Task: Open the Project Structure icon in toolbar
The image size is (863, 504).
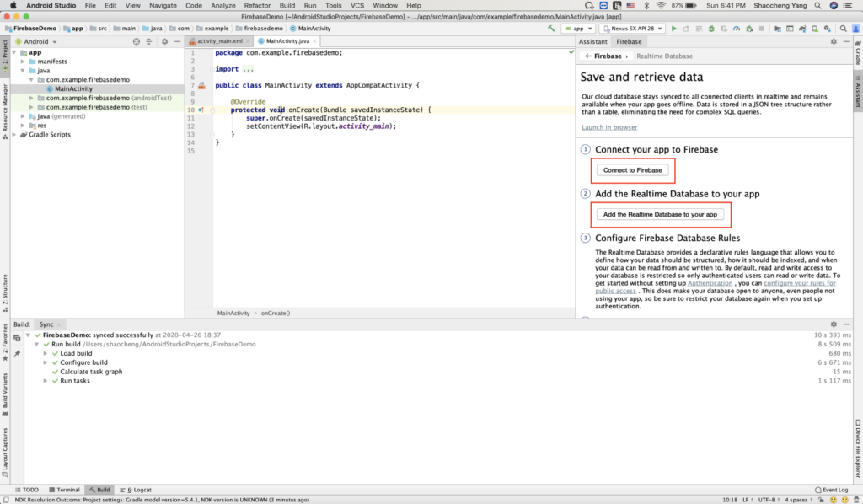Action: click(777, 29)
